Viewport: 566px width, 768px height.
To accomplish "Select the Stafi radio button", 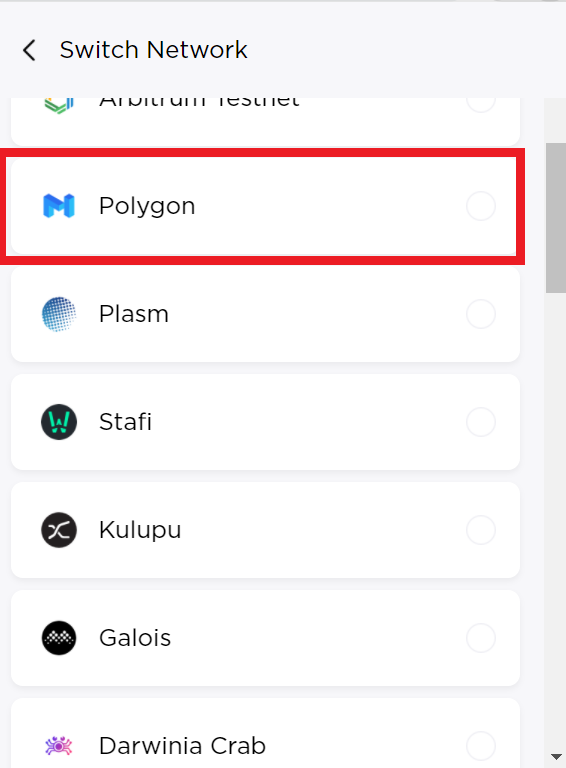I will click(481, 422).
